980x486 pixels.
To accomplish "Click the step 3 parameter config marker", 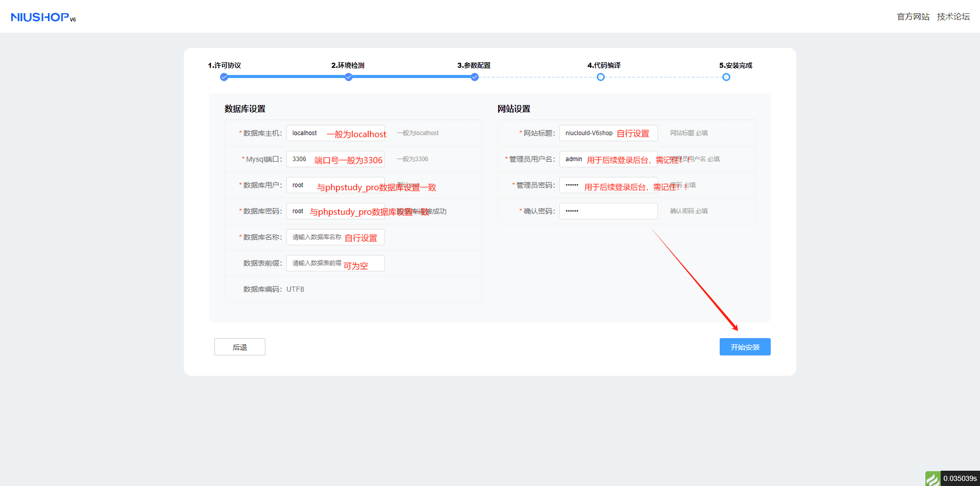I will tap(475, 77).
